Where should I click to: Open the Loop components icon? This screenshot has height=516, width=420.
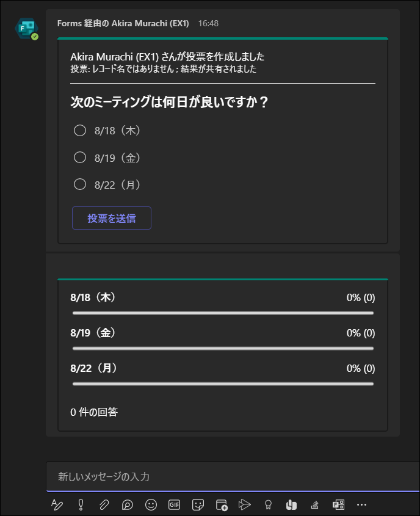pyautogui.click(x=128, y=504)
